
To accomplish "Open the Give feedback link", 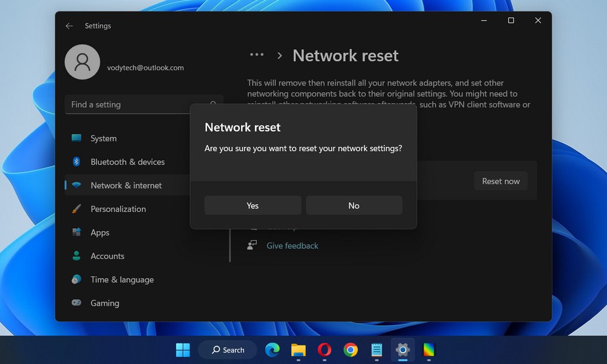I will click(292, 246).
